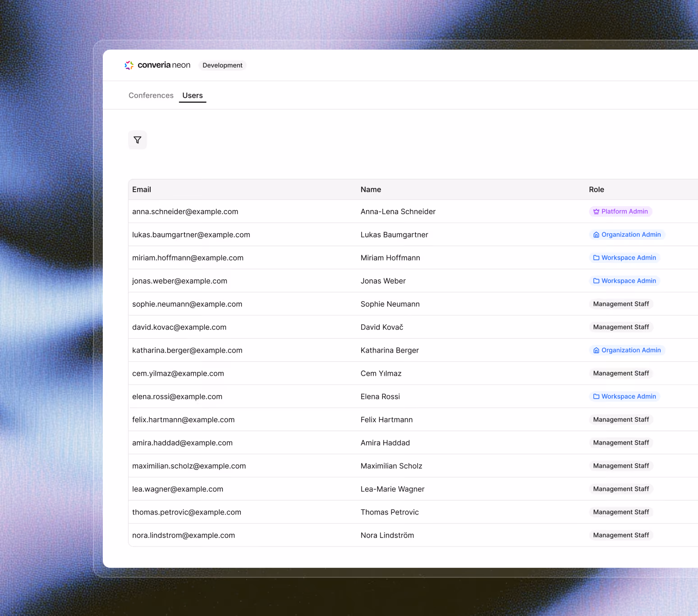
Task: Click the name Jonas Weber
Action: (x=383, y=281)
